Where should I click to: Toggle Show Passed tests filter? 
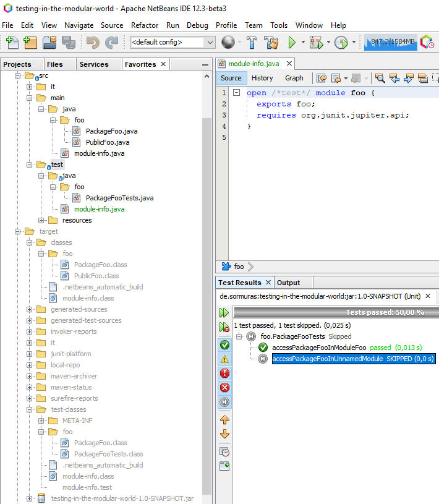point(224,345)
